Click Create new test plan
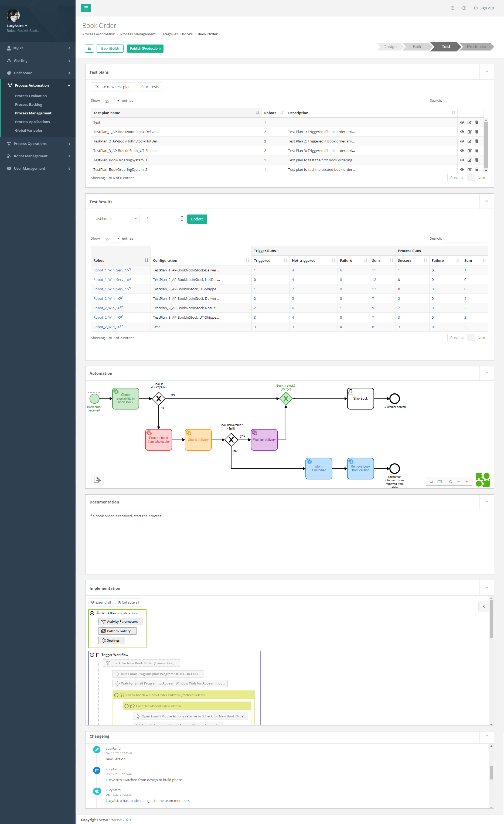 [112, 87]
